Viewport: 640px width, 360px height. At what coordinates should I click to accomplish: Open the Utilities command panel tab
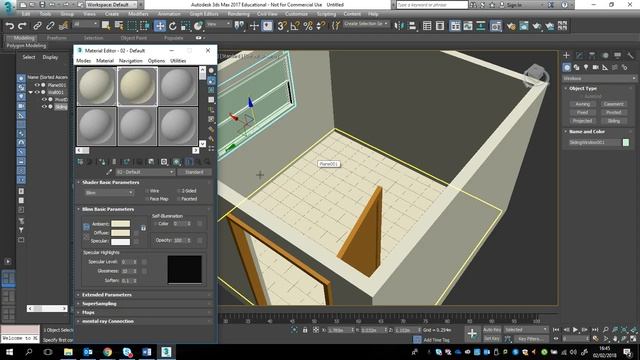(630, 55)
